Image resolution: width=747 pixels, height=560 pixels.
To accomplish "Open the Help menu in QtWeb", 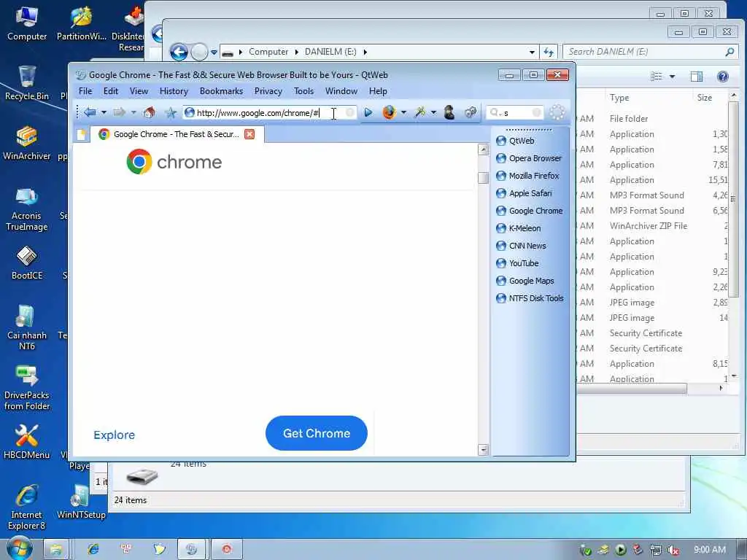I will click(x=378, y=91).
